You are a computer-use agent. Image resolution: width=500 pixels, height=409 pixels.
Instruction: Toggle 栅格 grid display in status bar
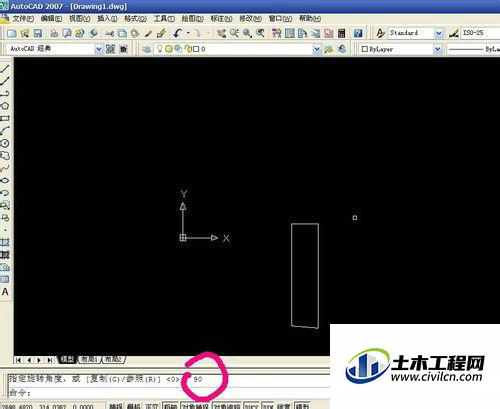(134, 406)
